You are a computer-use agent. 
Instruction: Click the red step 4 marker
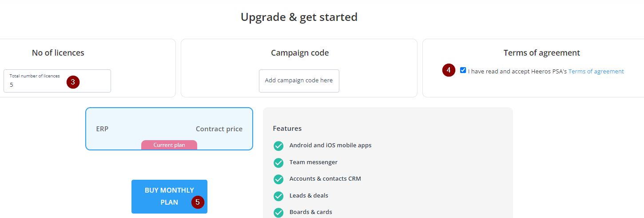pos(449,70)
